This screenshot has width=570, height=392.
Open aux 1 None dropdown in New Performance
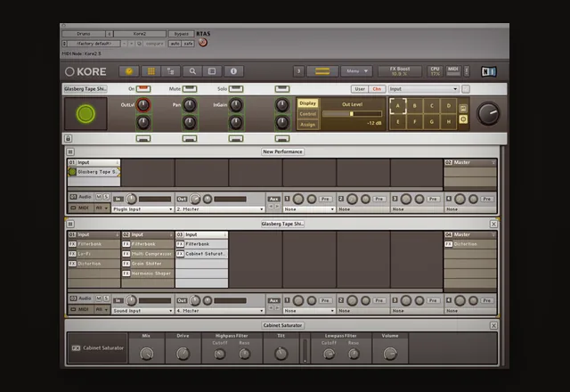(309, 209)
